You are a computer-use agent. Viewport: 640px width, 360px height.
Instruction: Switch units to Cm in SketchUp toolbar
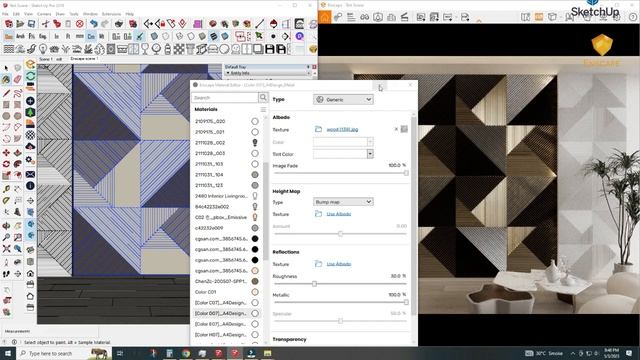91,36
